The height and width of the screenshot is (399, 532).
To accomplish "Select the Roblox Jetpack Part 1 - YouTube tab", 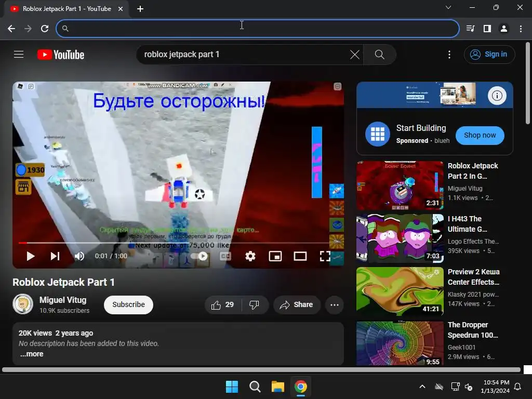I will pyautogui.click(x=67, y=9).
